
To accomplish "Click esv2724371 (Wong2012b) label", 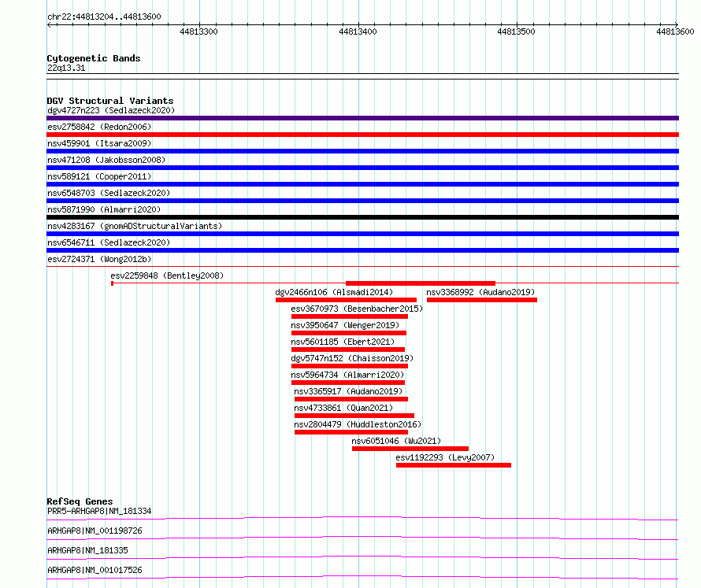I will [99, 259].
